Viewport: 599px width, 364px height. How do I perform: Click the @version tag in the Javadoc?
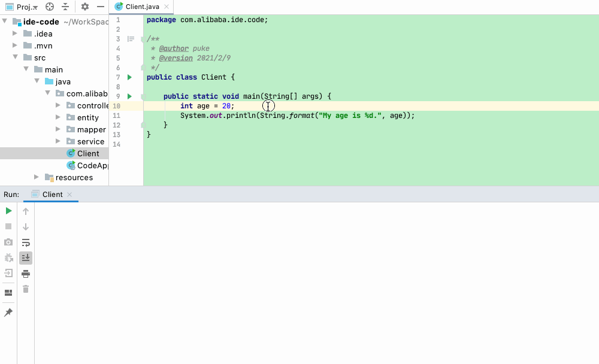click(x=176, y=58)
